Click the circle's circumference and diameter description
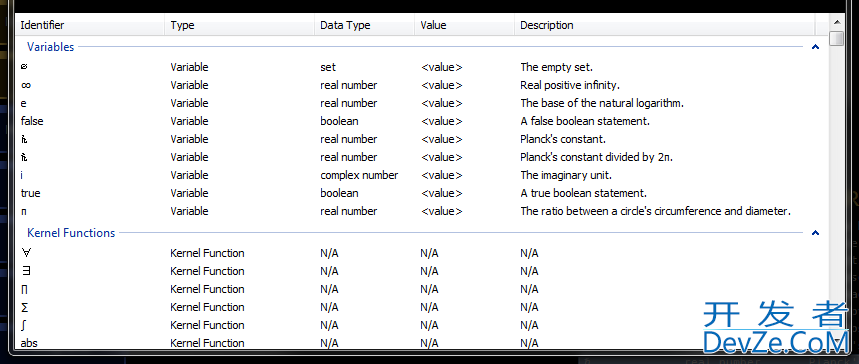The width and height of the screenshot is (859, 364). [x=656, y=211]
